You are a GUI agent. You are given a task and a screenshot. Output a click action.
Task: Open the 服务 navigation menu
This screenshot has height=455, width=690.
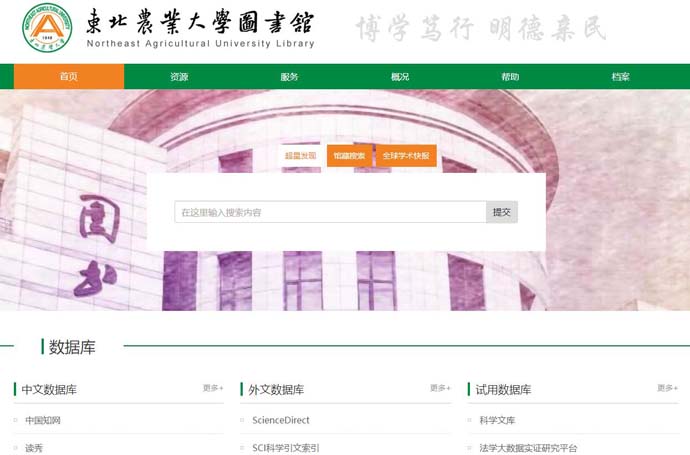coord(289,77)
